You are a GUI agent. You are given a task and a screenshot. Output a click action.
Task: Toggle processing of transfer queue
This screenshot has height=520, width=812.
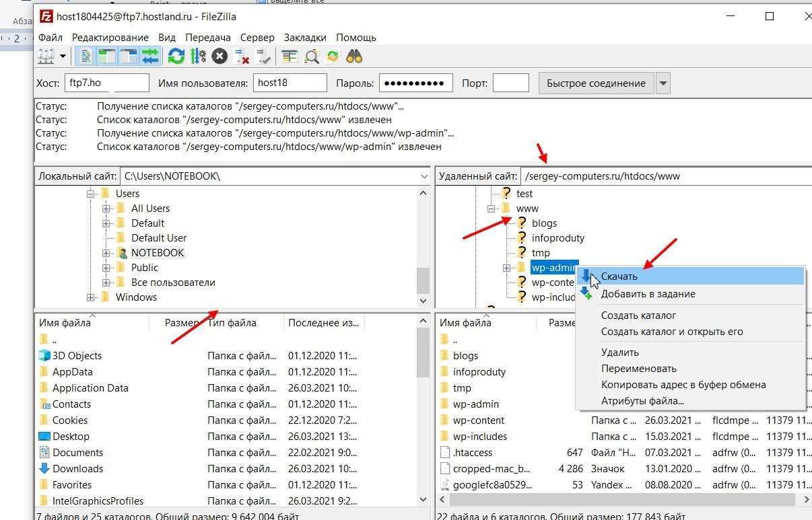coord(198,57)
